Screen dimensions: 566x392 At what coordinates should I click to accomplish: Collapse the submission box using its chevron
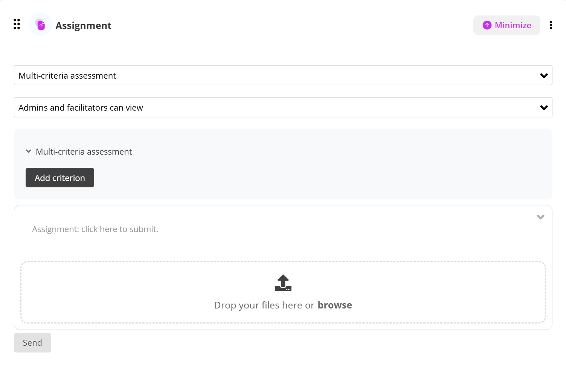point(540,217)
